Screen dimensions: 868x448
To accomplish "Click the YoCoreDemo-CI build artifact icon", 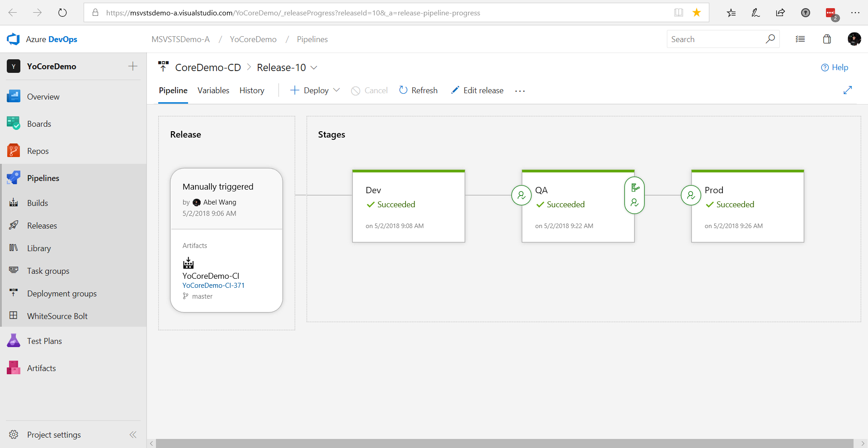I will 188,263.
